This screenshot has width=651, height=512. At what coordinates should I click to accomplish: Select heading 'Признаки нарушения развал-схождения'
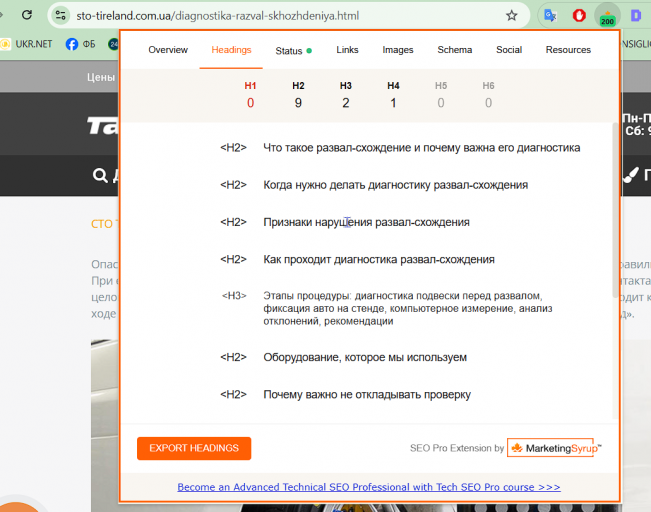366,222
